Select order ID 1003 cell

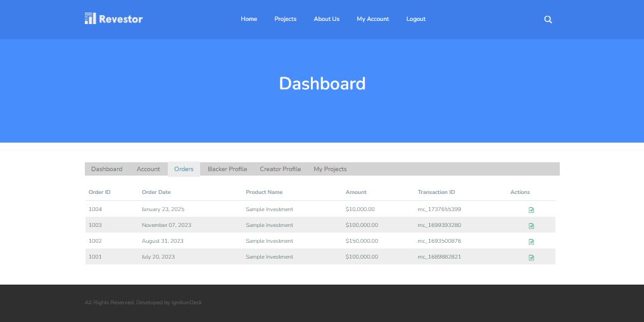click(95, 225)
